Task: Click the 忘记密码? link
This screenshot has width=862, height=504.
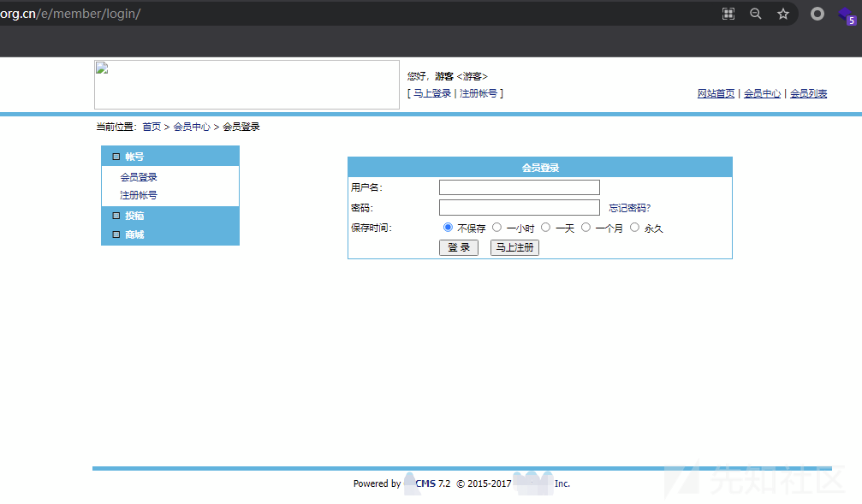Action: click(x=629, y=208)
